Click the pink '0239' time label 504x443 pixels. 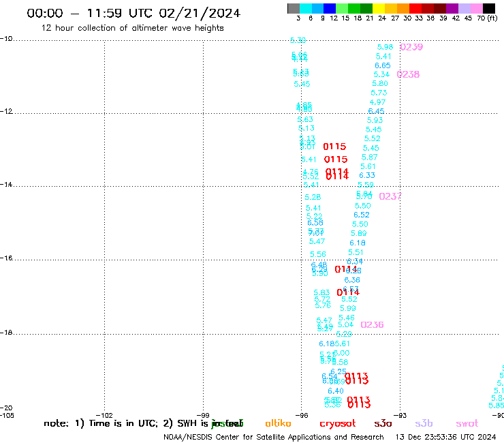pos(411,47)
